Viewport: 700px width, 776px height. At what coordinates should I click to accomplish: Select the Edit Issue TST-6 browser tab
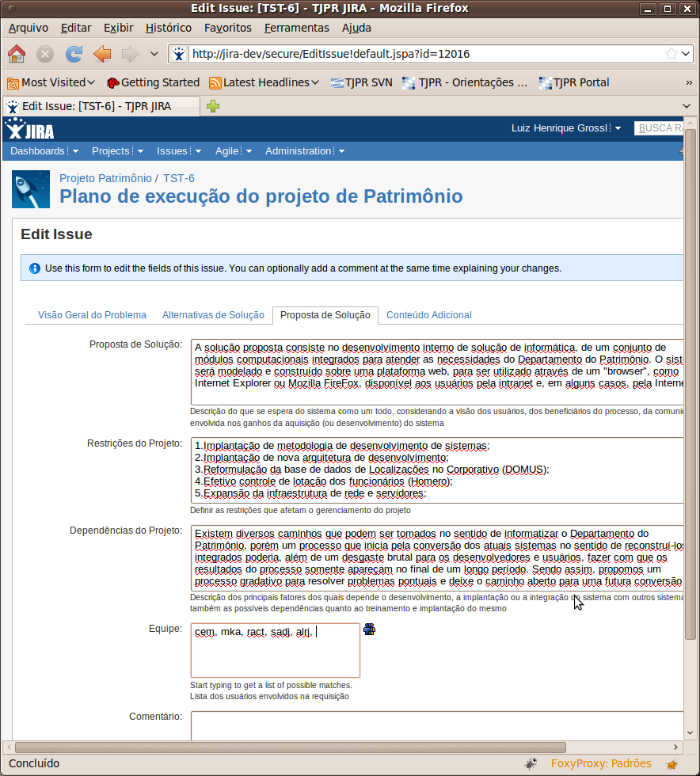click(x=101, y=106)
